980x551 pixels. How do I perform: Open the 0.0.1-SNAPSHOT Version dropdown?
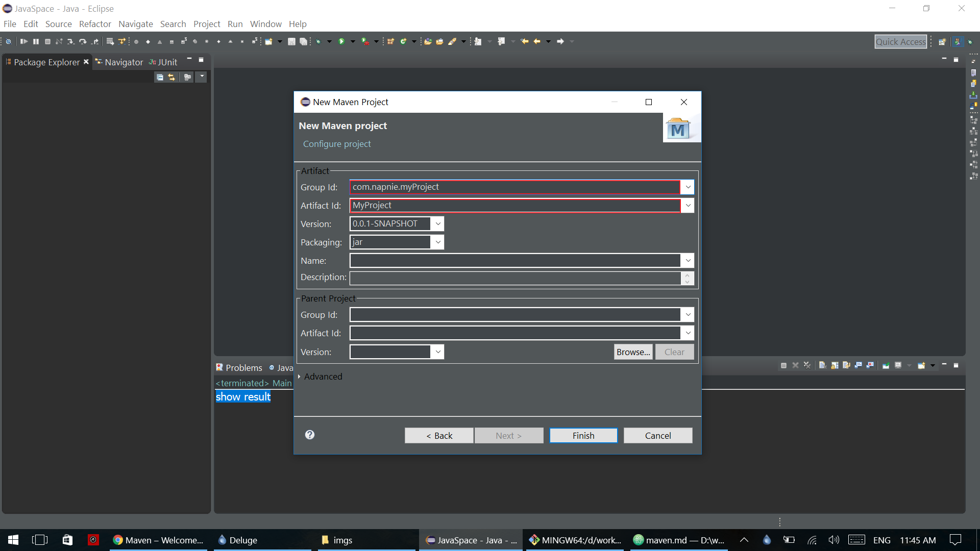point(437,224)
